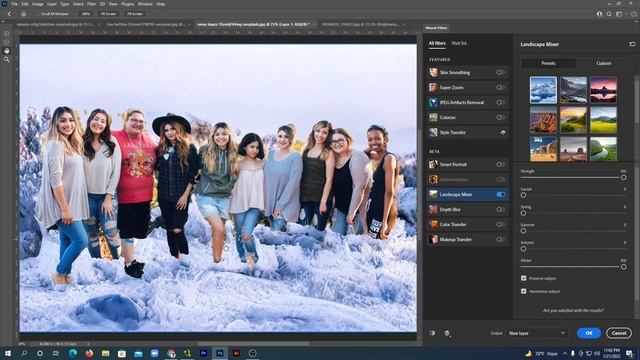Click the Strength slider handle
The width and height of the screenshot is (640, 360).
click(623, 178)
